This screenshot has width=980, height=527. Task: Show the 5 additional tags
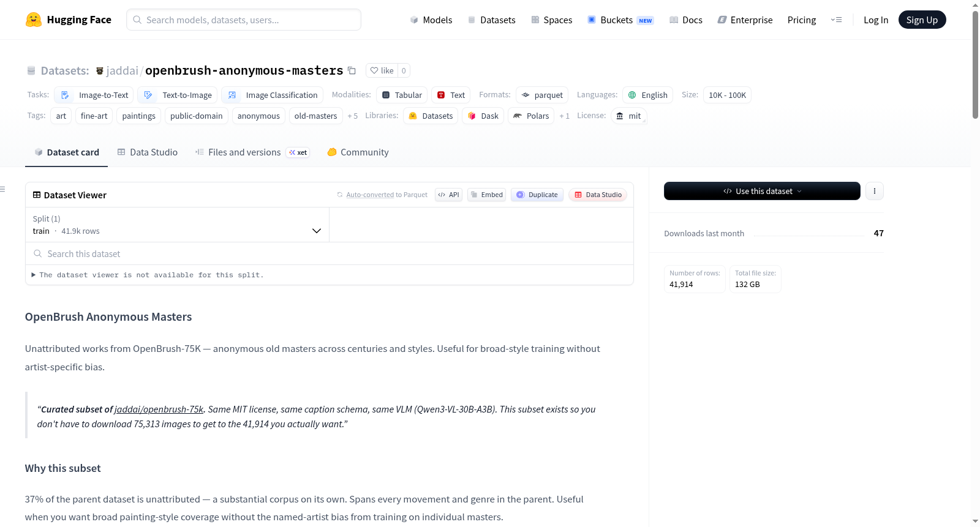tap(352, 116)
